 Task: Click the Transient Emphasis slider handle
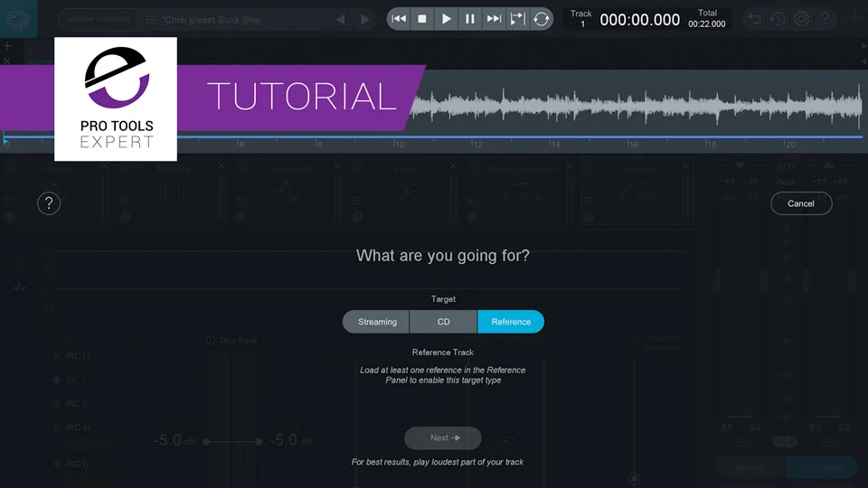coord(635,478)
